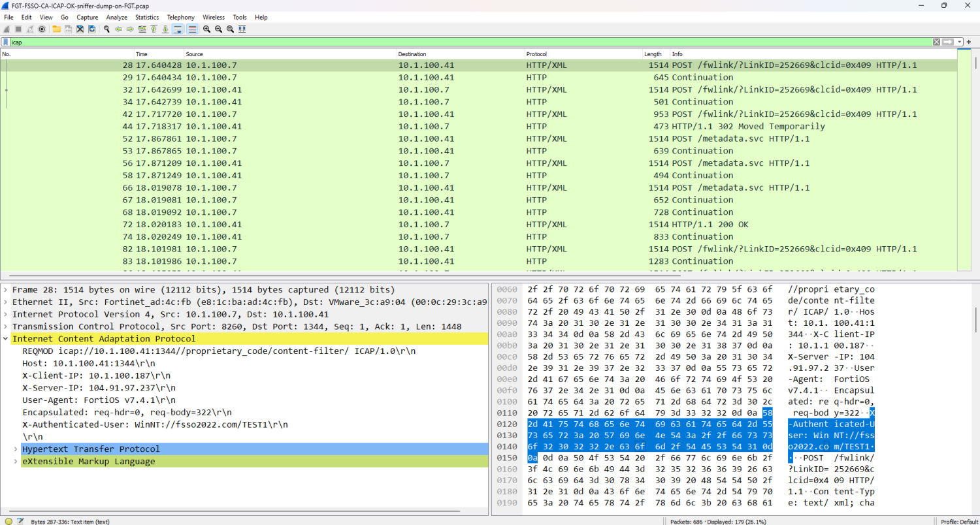The height and width of the screenshot is (525, 980).
Task: Open the Telephony menu
Action: [180, 17]
